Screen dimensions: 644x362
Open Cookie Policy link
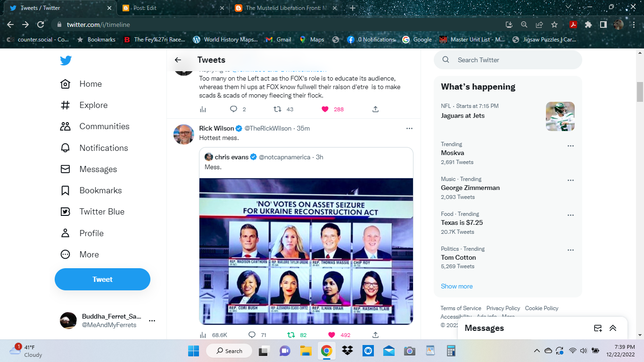tap(542, 308)
